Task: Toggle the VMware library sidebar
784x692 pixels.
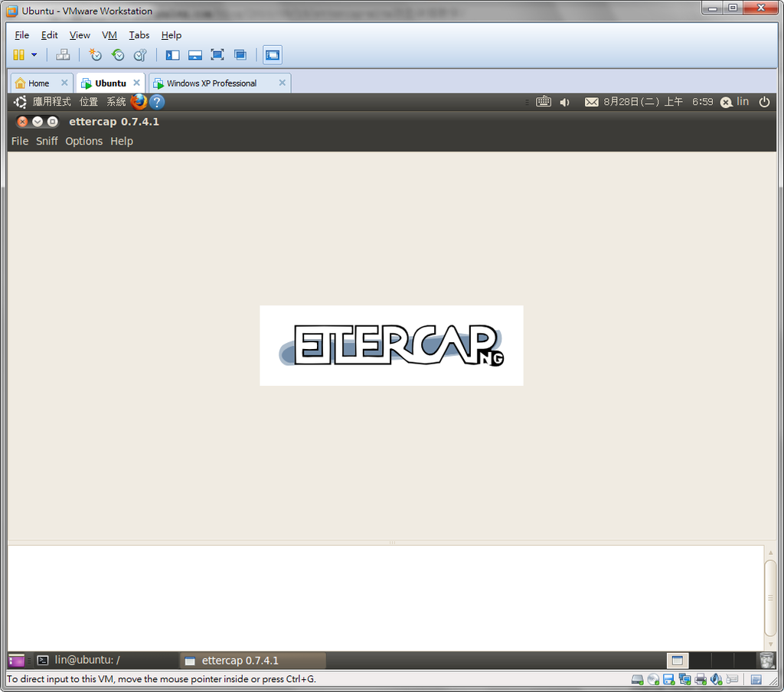Action: pos(172,55)
